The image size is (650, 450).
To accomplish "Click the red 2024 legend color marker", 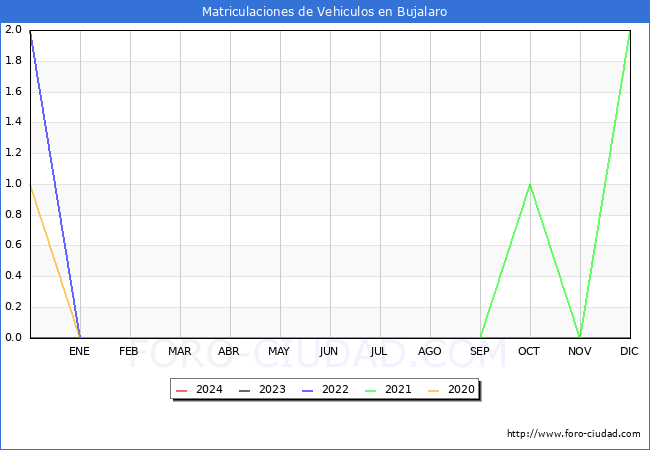I will coord(182,390).
